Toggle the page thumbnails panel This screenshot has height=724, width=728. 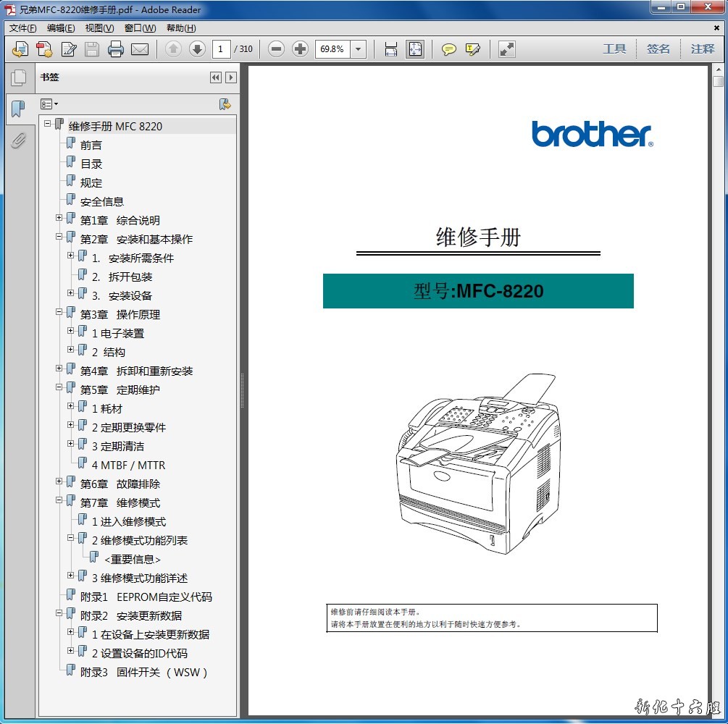(18, 78)
